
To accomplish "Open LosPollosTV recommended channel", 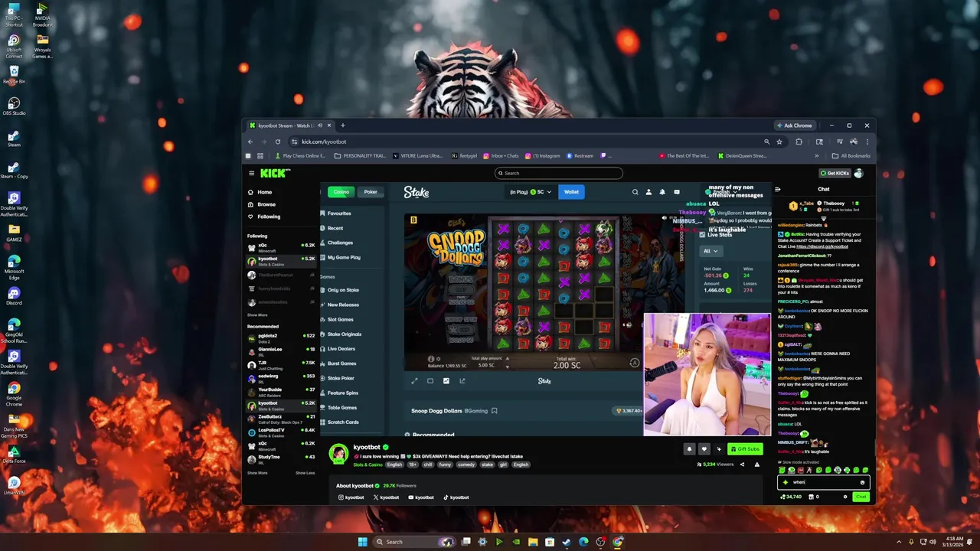I will 280,432.
